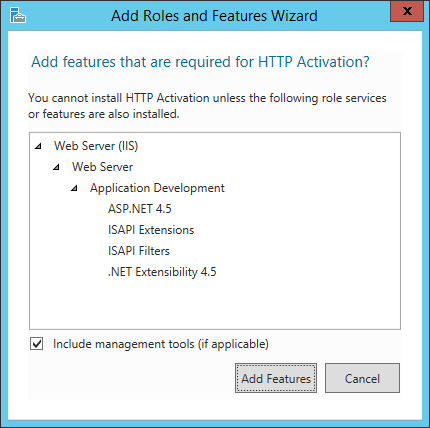The height and width of the screenshot is (428, 430).
Task: Select the ISAPI Extensions entry
Action: 151,230
